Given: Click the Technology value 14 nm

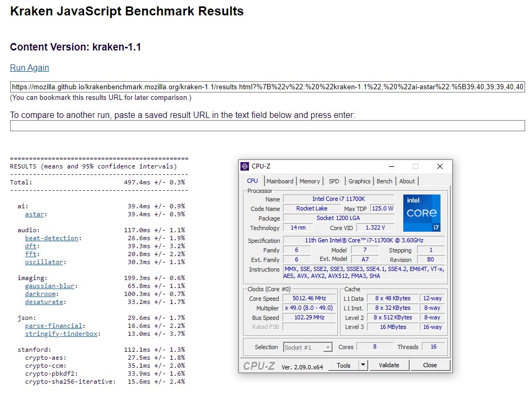Looking at the screenshot, I should tap(298, 228).
